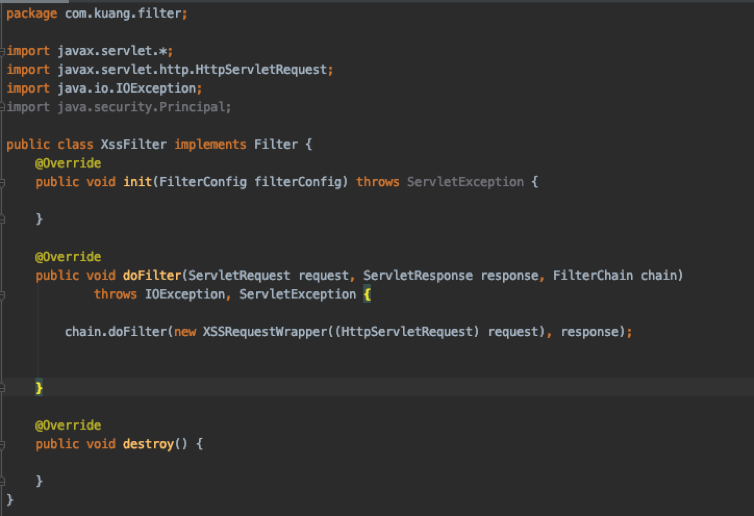Screen dimensions: 754x516
Task: Click the (HttpServletRequest) cast
Action: click(x=407, y=332)
